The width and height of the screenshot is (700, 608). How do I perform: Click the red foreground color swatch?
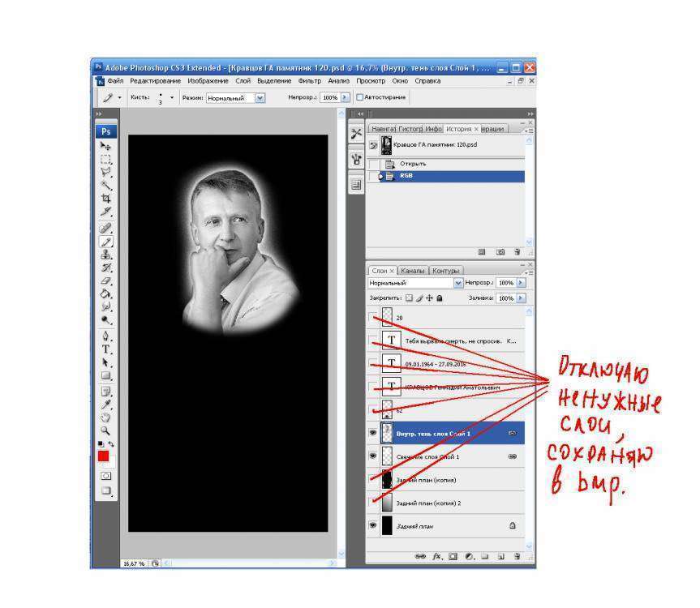(103, 457)
